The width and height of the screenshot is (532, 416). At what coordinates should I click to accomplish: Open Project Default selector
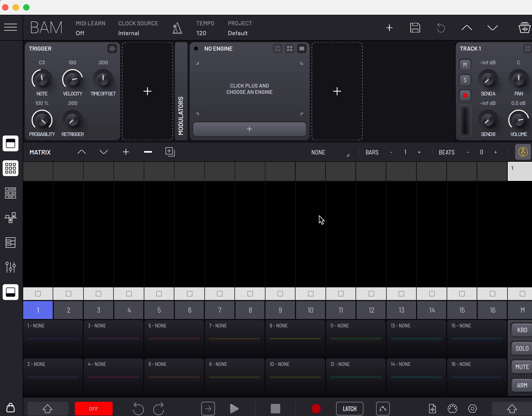point(240,28)
